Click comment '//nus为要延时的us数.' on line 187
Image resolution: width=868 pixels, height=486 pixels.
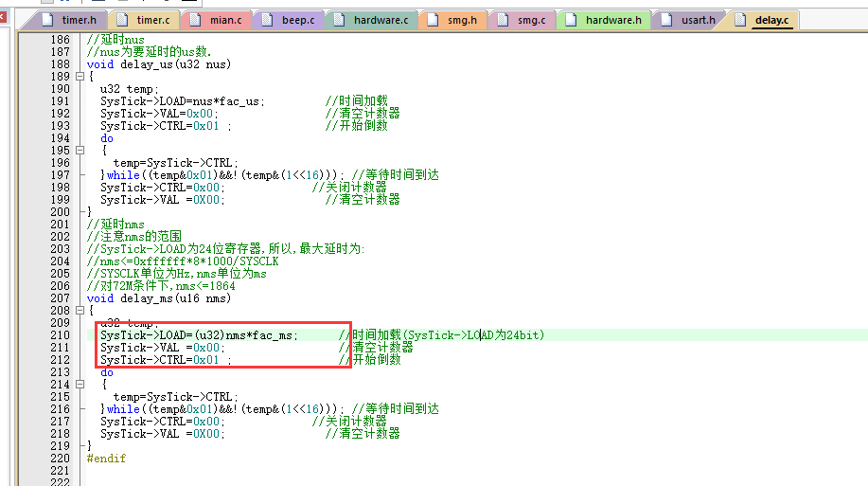coord(149,51)
